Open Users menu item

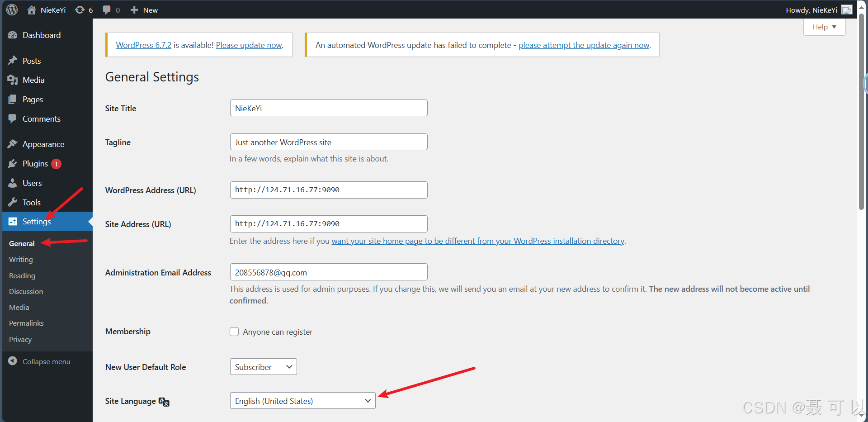(x=32, y=183)
